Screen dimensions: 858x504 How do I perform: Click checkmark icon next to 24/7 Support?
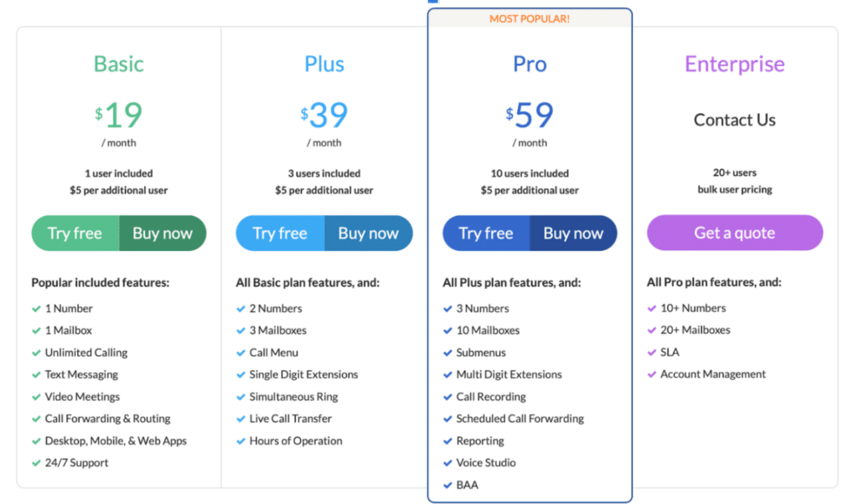(36, 463)
